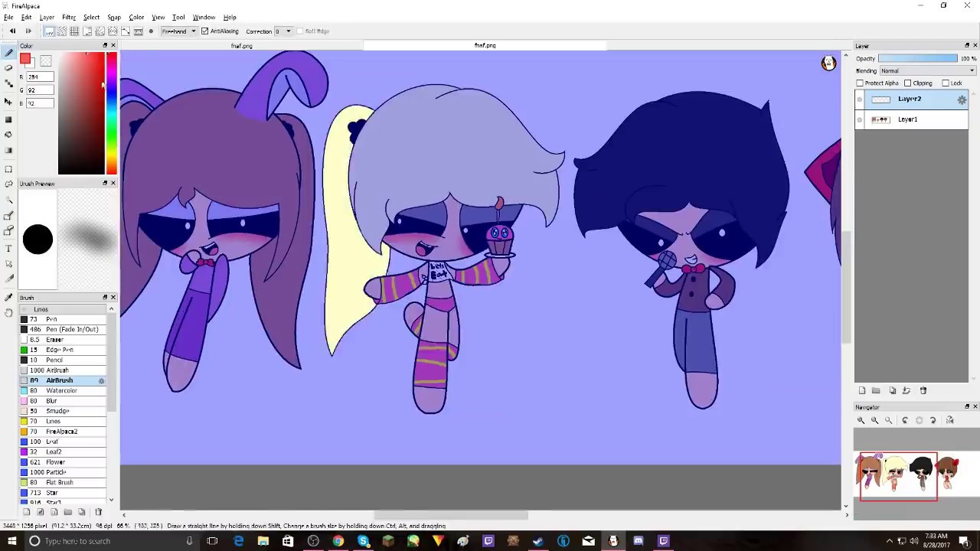Select the Eyedropper tool

click(8, 297)
